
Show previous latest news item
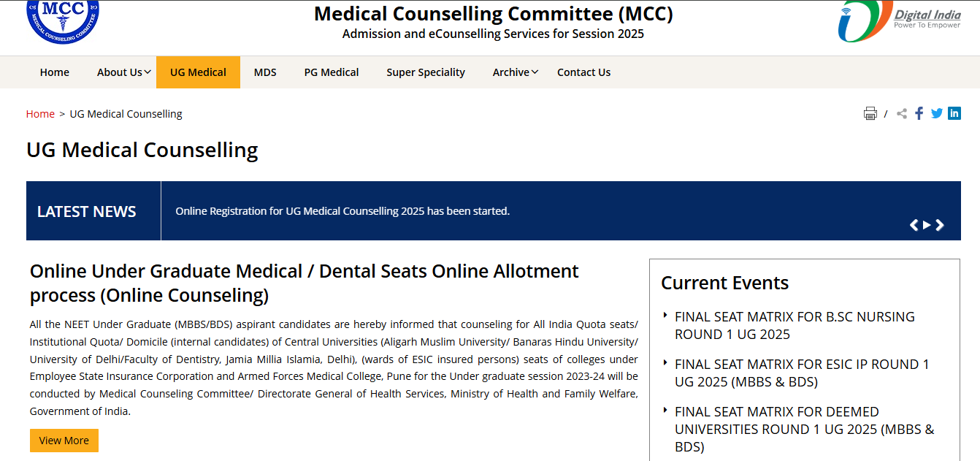click(x=914, y=225)
